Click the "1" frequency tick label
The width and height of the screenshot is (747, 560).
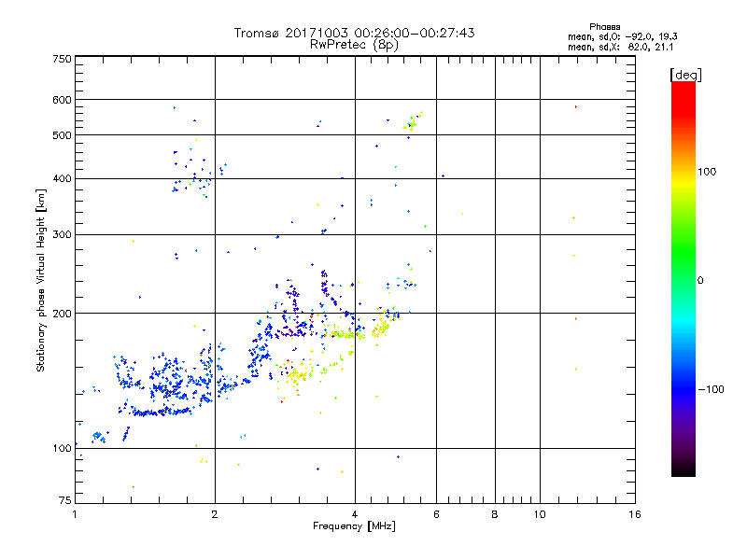[75, 514]
